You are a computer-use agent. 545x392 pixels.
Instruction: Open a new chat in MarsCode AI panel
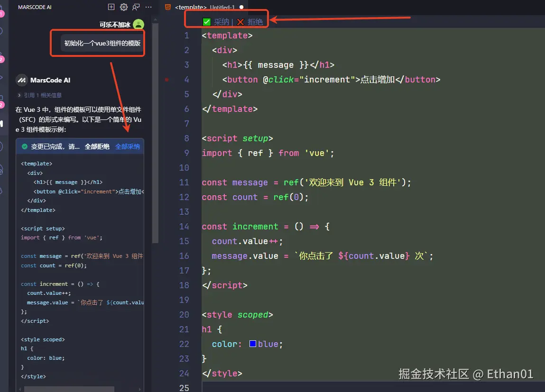pos(111,7)
